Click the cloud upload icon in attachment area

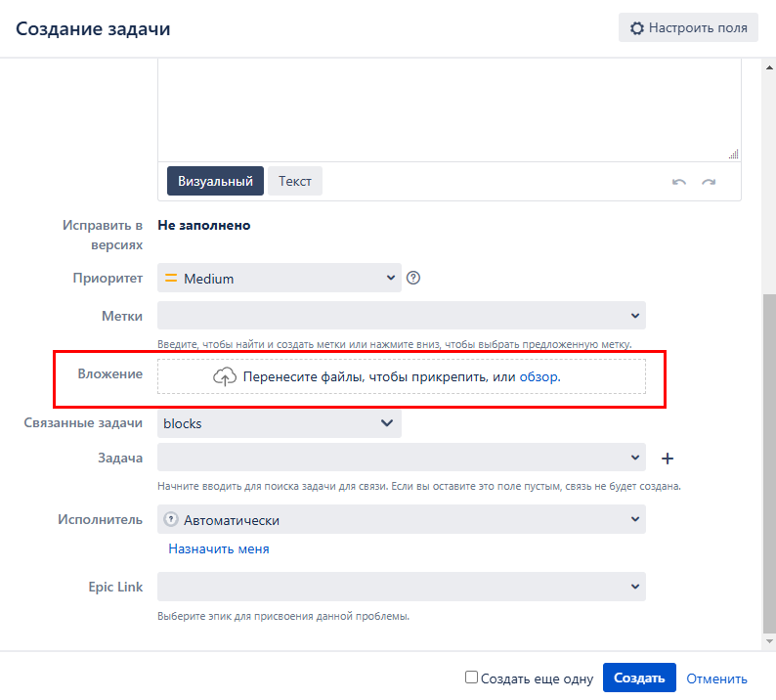click(225, 376)
